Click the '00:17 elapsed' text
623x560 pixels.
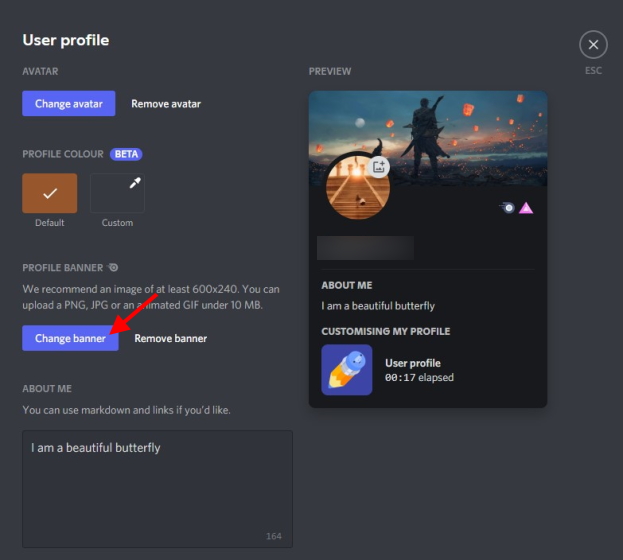(x=419, y=377)
